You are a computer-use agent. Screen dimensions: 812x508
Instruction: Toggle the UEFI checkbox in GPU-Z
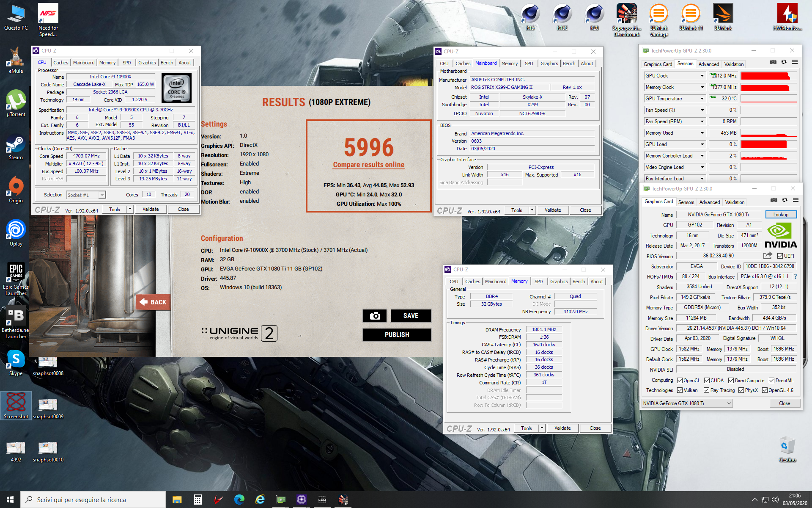pyautogui.click(x=780, y=256)
